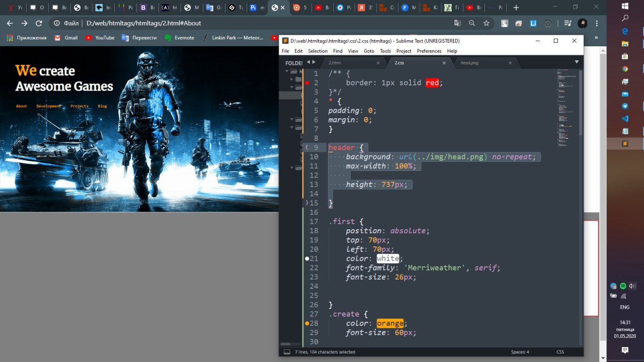
Task: Click the Development link on webpage
Action: [49, 106]
